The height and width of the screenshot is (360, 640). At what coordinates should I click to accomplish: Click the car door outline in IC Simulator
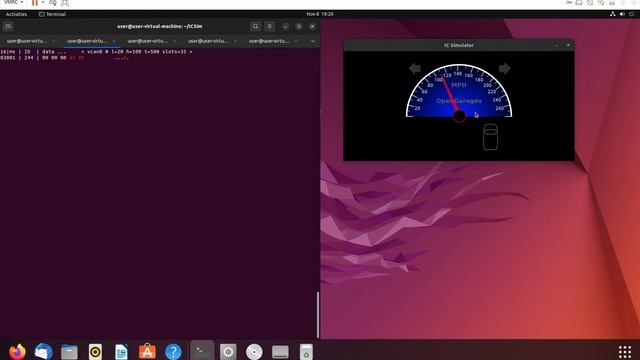pyautogui.click(x=490, y=137)
